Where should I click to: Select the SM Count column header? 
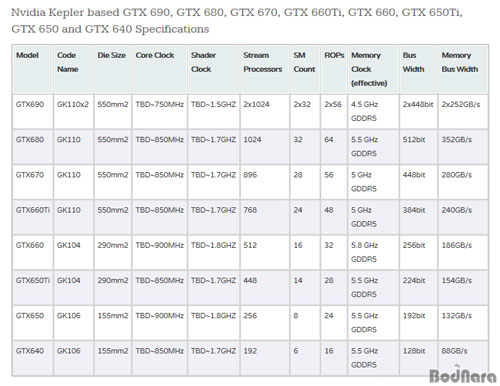(x=304, y=62)
